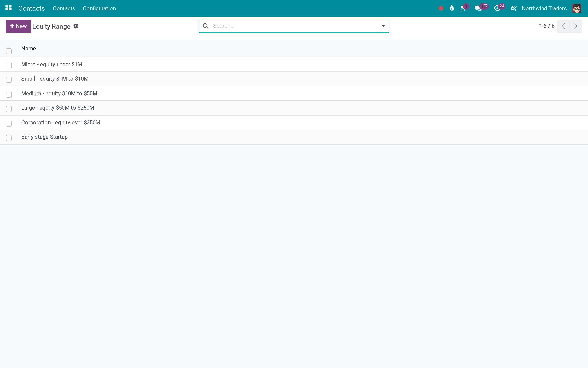This screenshot has height=368, width=588.
Task: Check the Medium - equity $10M to $50M row
Action: (x=9, y=94)
